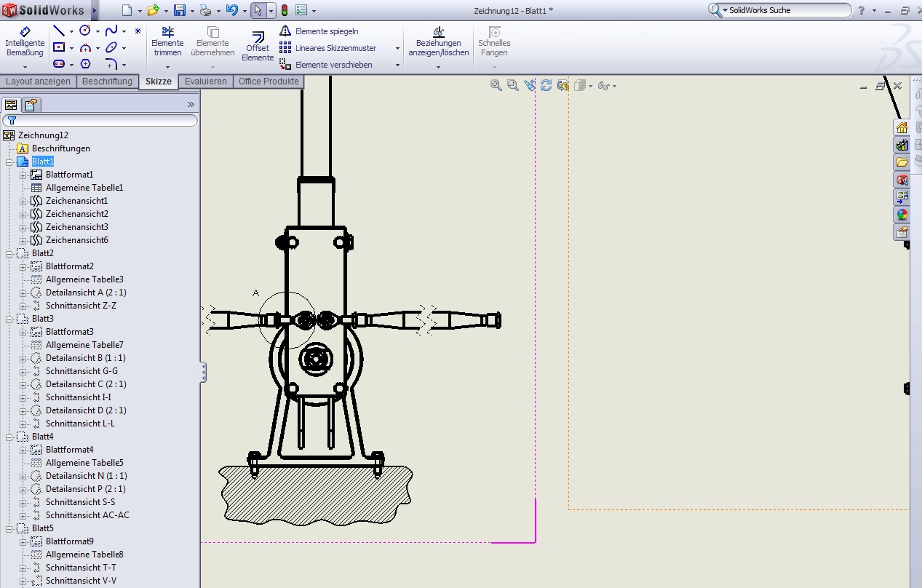
Task: Click the Offset Elemente tool
Action: tap(258, 47)
